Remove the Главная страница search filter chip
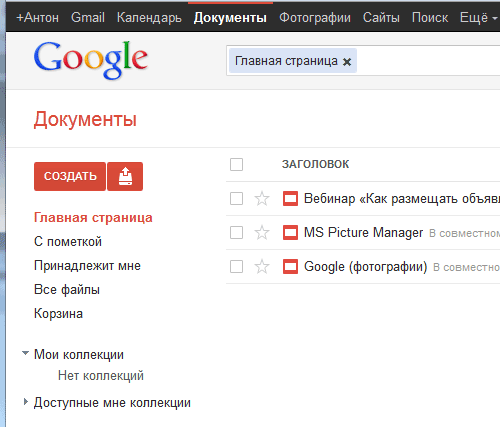 (x=347, y=62)
